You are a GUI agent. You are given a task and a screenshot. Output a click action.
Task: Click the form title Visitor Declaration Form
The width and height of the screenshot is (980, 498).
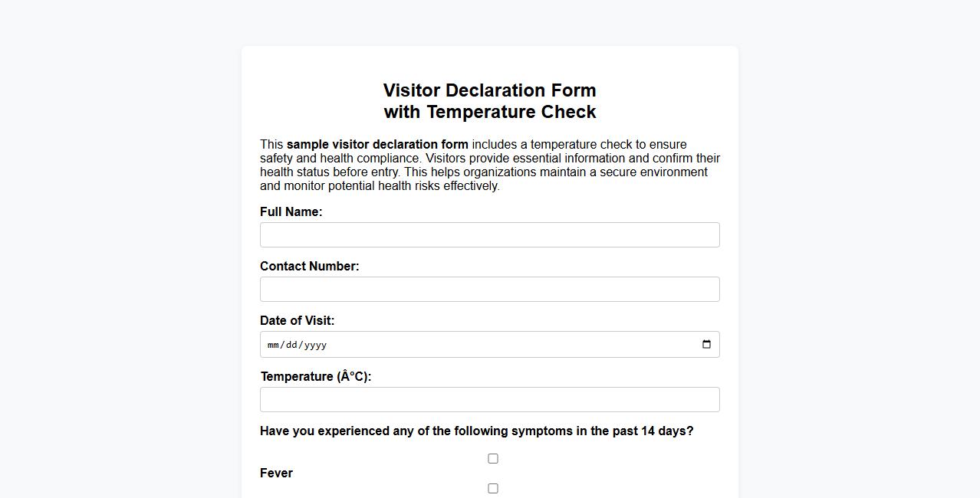(489, 90)
